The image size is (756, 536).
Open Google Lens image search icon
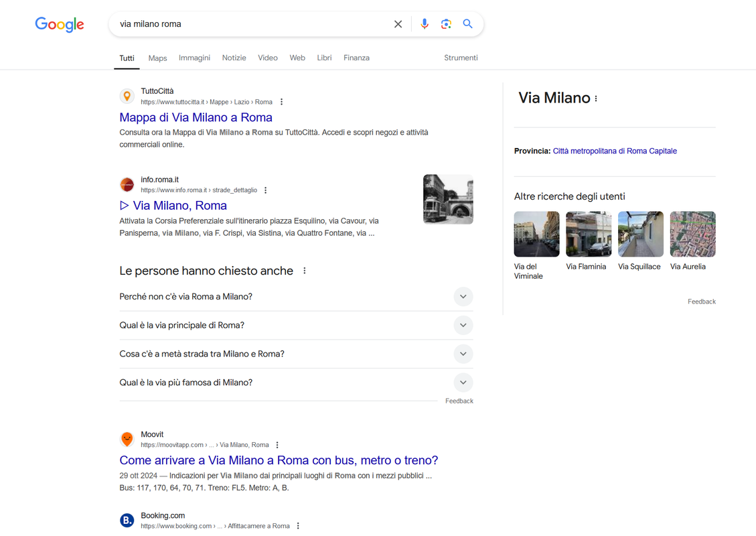coord(446,24)
